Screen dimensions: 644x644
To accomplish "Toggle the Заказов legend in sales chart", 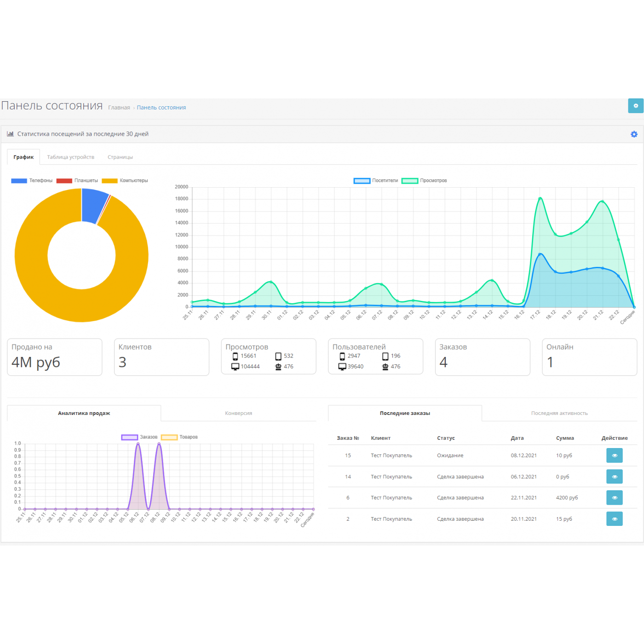I will 139,437.
